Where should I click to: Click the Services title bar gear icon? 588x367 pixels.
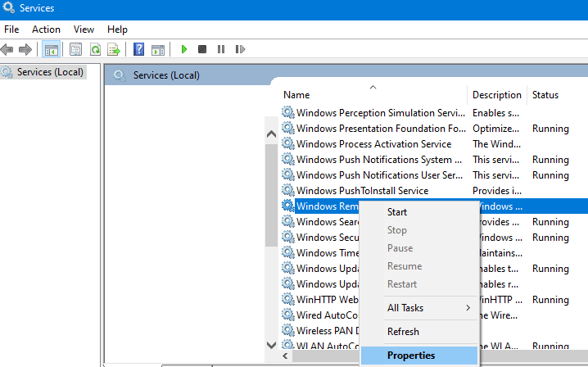click(8, 7)
